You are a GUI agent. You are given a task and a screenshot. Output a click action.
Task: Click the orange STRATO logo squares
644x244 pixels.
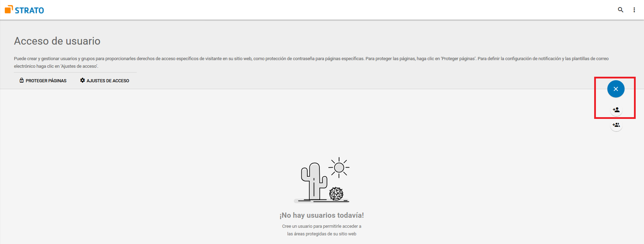tap(9, 10)
